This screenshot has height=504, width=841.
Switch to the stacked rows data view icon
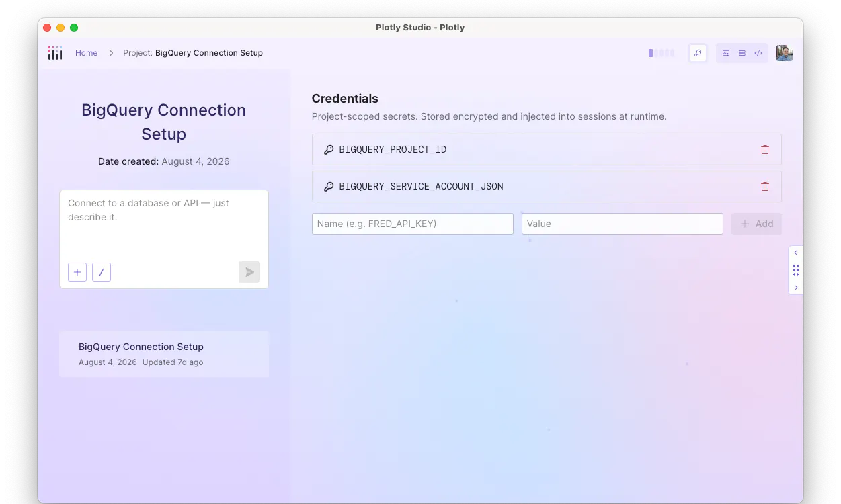click(x=742, y=53)
